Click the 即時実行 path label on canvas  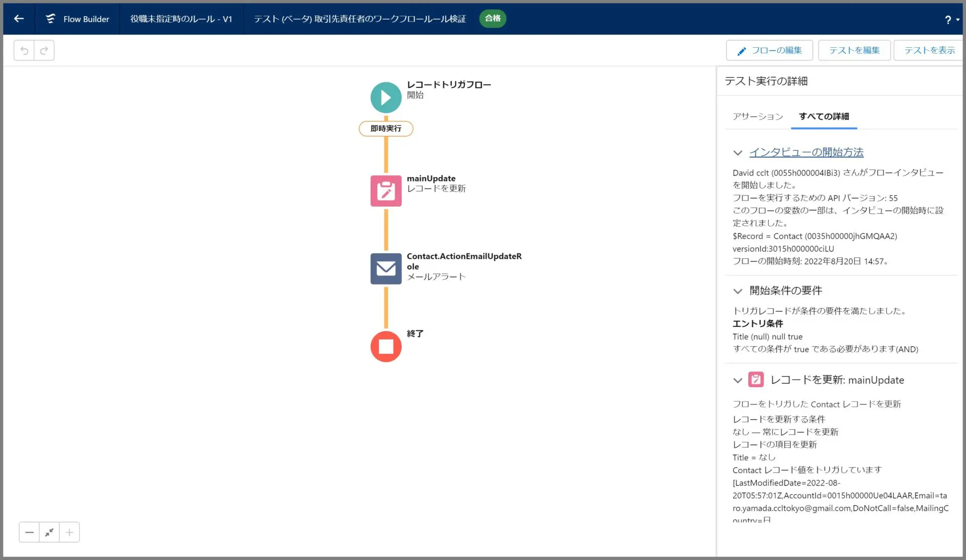point(386,129)
